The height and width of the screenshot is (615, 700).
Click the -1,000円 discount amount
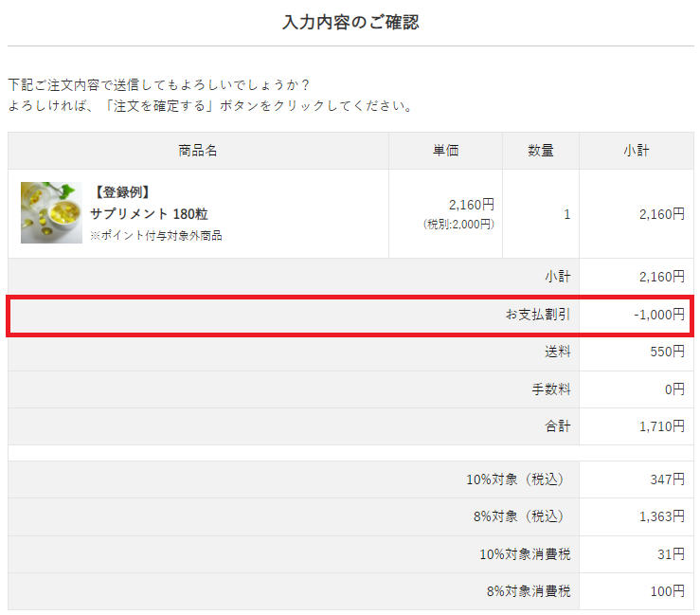658,315
